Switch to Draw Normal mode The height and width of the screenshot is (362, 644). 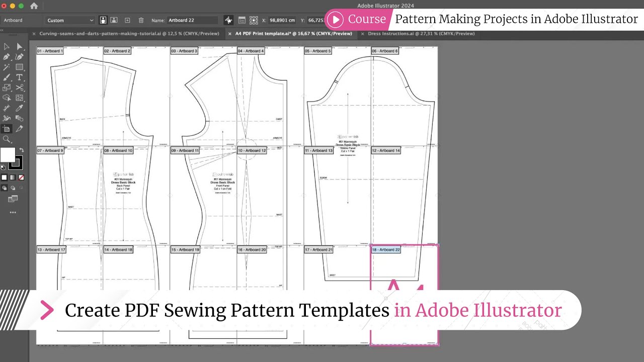pyautogui.click(x=4, y=188)
